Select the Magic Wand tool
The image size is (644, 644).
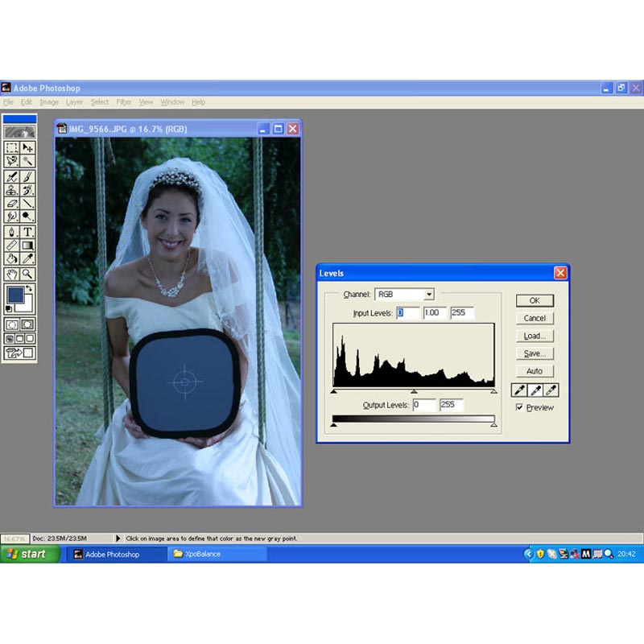[27, 161]
